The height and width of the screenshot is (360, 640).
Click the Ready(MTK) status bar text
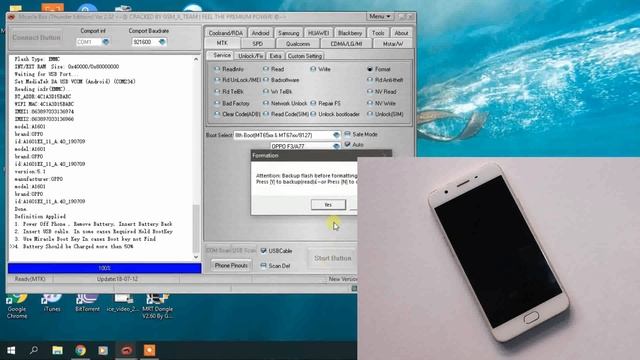coord(30,279)
